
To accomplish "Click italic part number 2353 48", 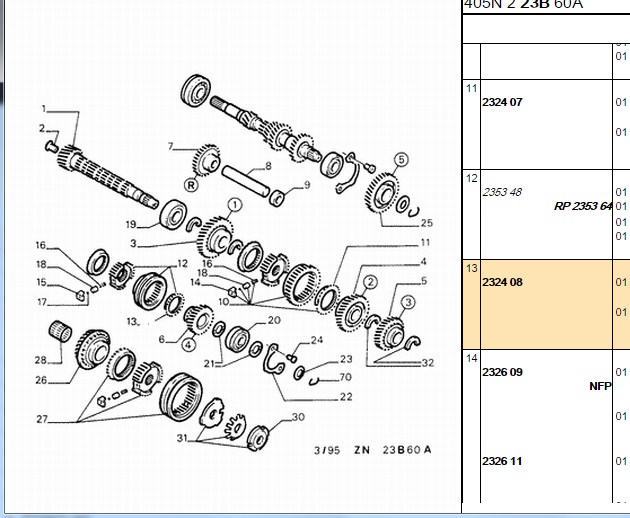I will (502, 192).
